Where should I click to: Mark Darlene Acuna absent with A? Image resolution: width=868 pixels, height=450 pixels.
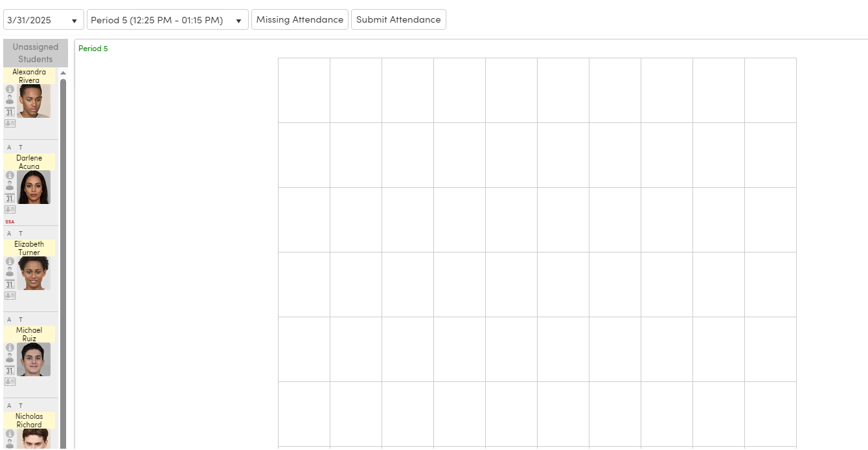pyautogui.click(x=9, y=148)
